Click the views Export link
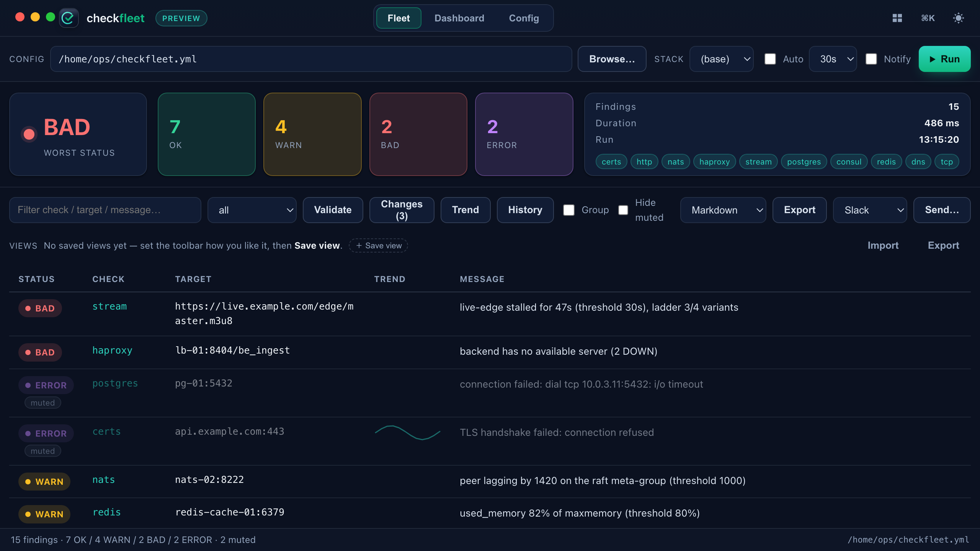This screenshot has width=980, height=551. tap(943, 245)
